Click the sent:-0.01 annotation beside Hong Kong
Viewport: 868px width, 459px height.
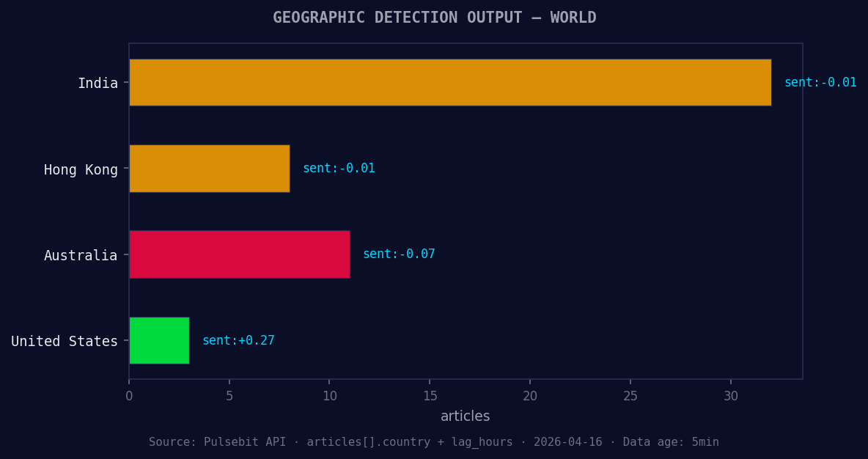pyautogui.click(x=339, y=168)
